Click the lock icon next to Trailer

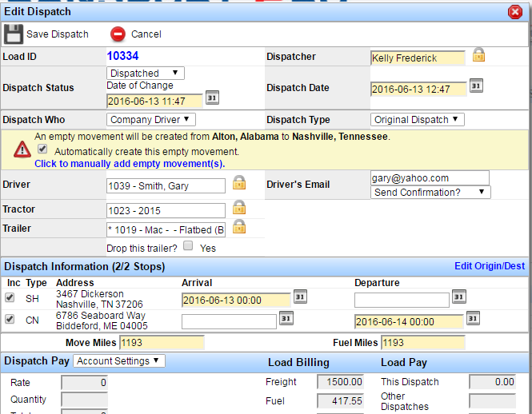tap(239, 226)
